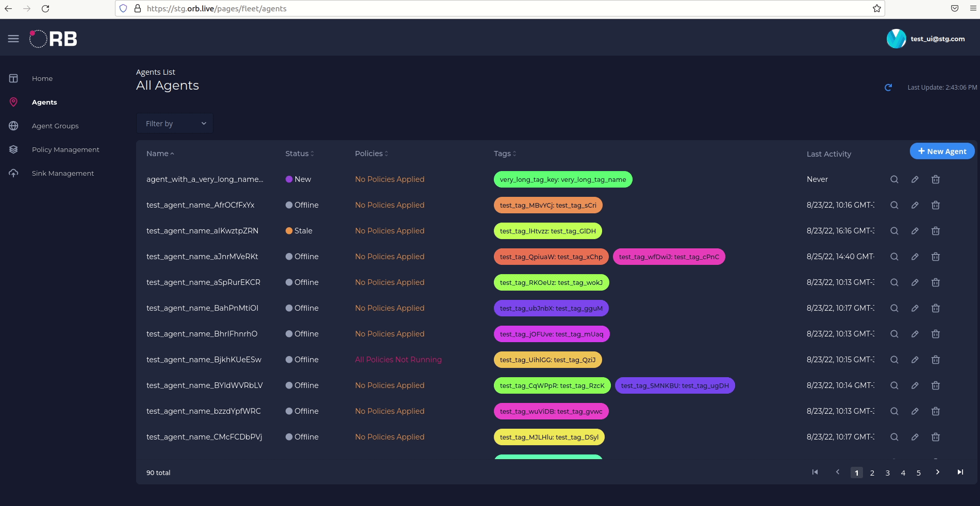This screenshot has width=980, height=506.
Task: Reload page with browser refresh button
Action: click(45, 8)
